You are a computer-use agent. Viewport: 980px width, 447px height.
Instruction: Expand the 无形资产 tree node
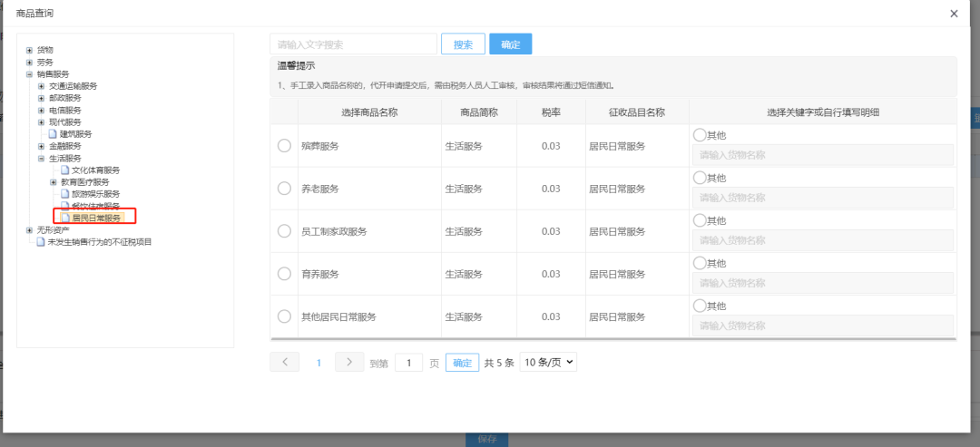pos(29,230)
